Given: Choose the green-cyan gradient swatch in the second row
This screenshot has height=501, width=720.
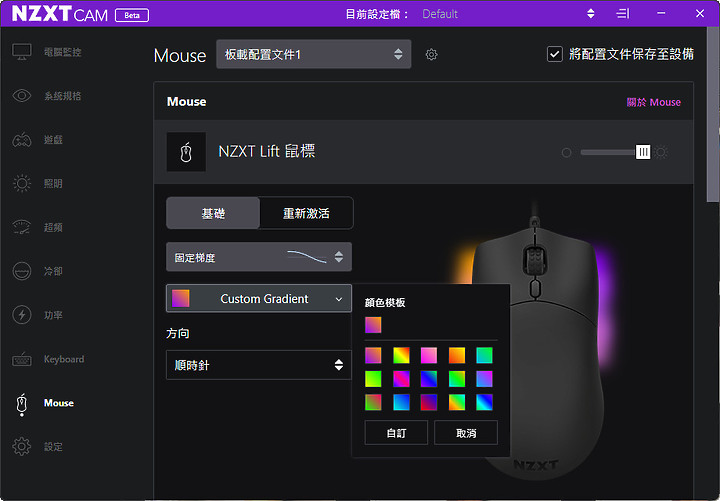Looking at the screenshot, I should tap(457, 379).
